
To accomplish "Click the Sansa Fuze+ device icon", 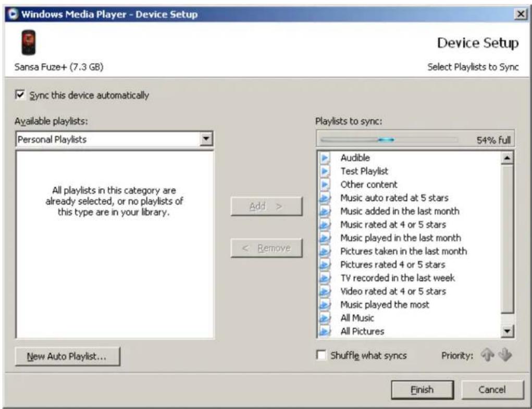I will pyautogui.click(x=29, y=43).
